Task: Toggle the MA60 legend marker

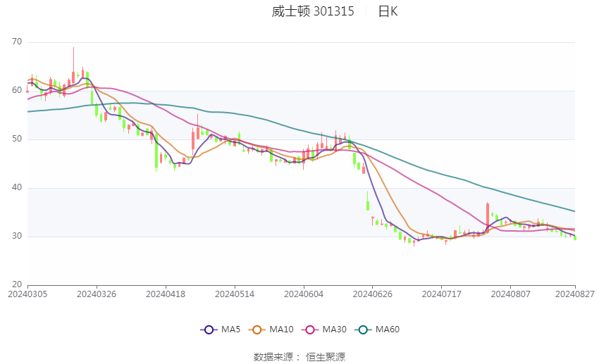Action: click(363, 330)
